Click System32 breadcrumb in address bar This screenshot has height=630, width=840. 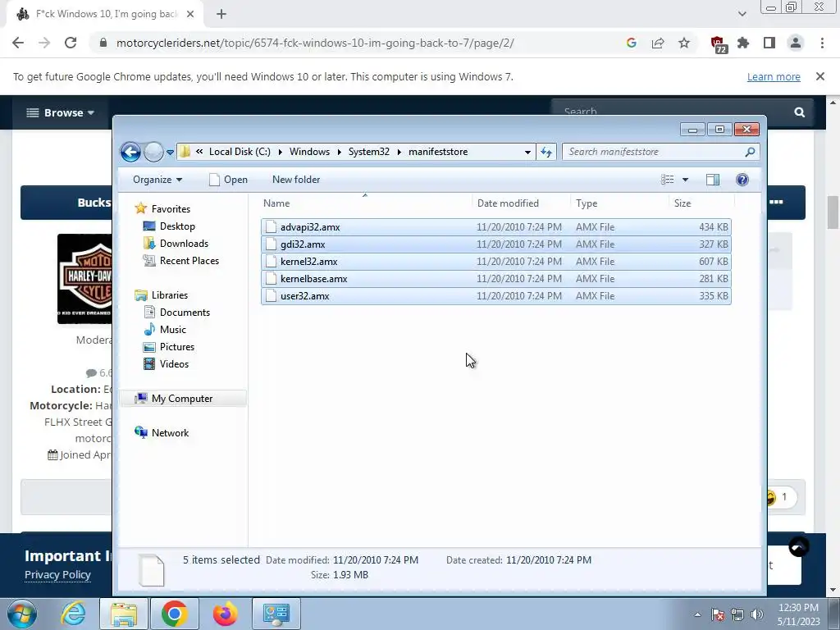pos(369,152)
